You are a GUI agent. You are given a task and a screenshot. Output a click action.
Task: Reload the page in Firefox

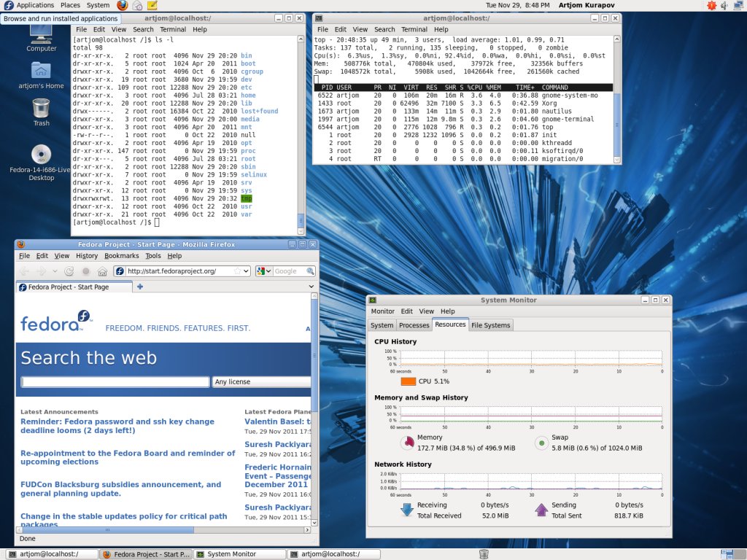click(69, 271)
